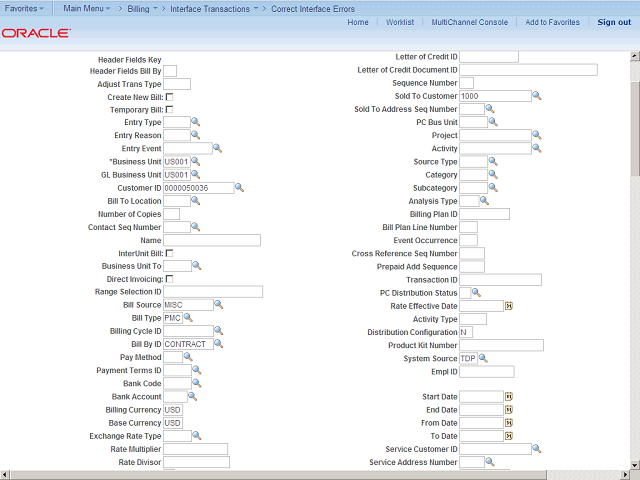
Task: Look up Business Unit To
Action: [197, 265]
